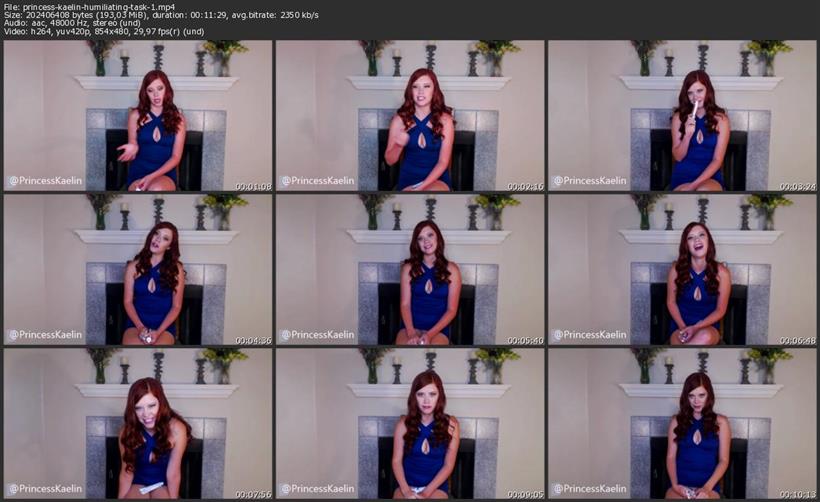The height and width of the screenshot is (502, 820).
Task: Select the frame stamped 00:02:16
Action: coord(410,115)
